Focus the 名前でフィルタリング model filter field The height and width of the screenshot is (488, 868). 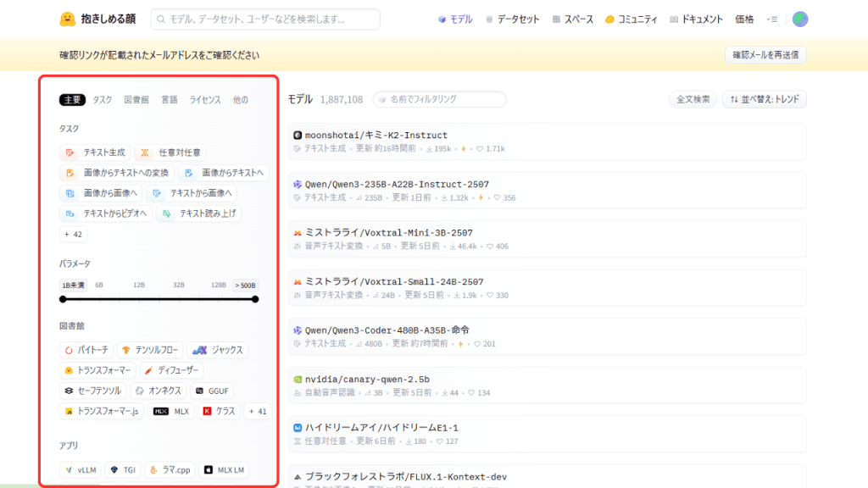coord(440,99)
